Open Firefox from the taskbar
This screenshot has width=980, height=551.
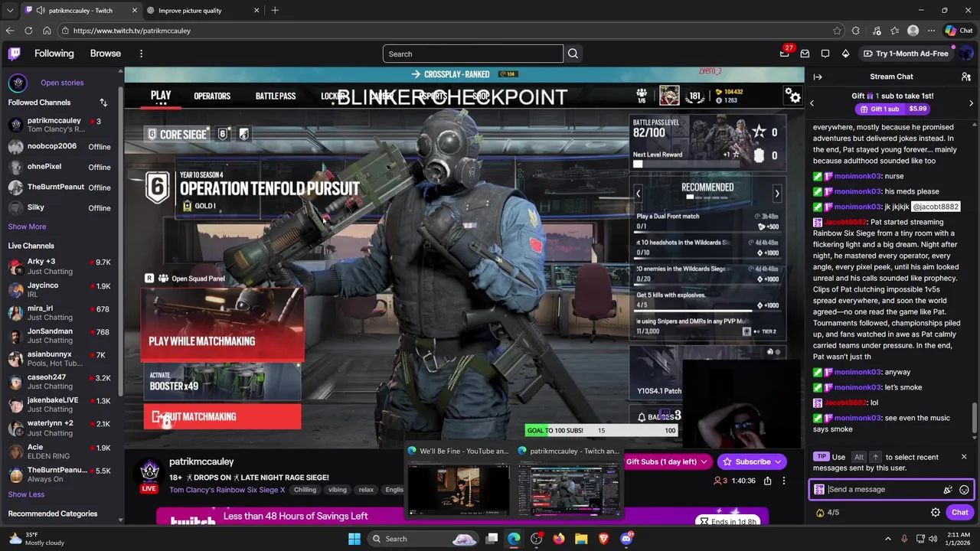click(x=559, y=539)
